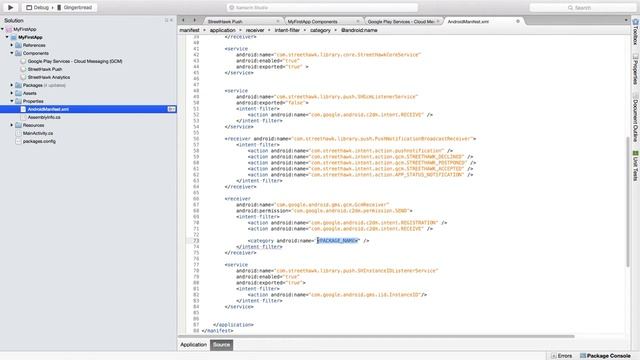Open the Toolbox side pad
The width and height of the screenshot is (640, 360).
click(x=635, y=32)
